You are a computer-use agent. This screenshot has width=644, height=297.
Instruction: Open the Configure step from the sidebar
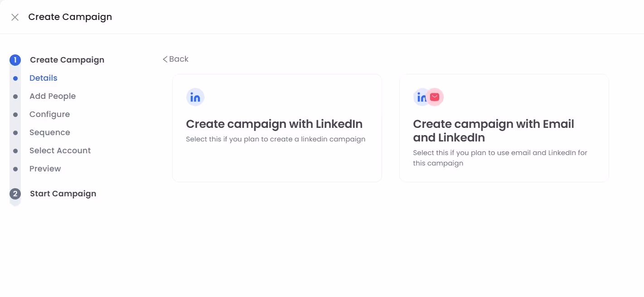[x=49, y=114]
